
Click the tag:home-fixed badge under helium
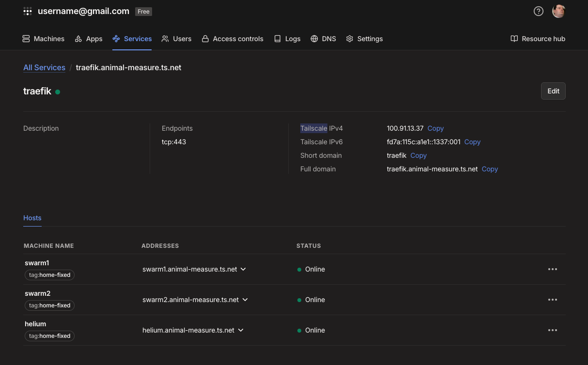coord(49,336)
